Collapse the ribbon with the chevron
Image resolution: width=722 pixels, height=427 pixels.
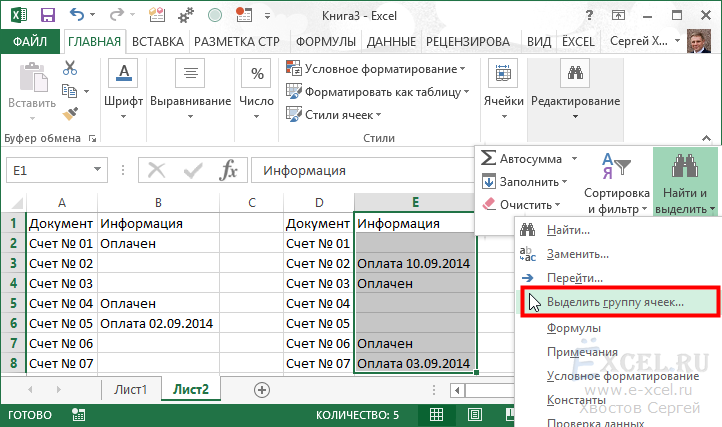click(706, 138)
